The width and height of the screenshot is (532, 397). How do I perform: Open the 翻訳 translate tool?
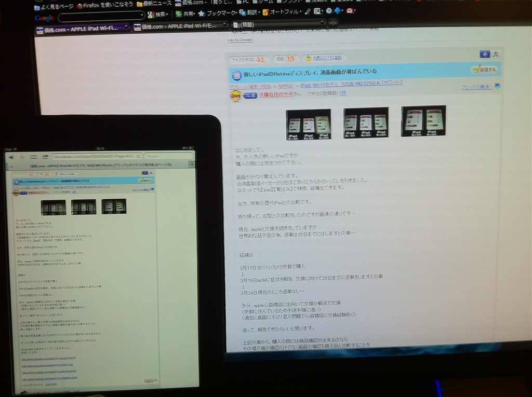click(250, 13)
